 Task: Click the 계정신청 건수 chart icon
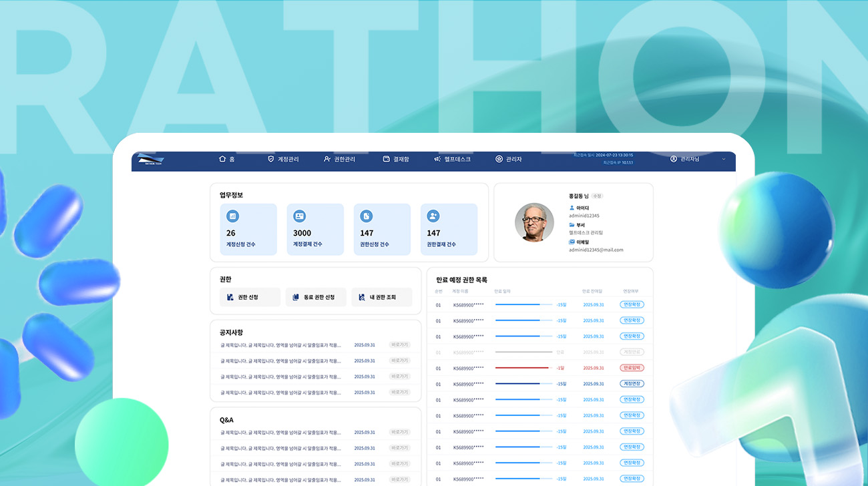(x=232, y=216)
